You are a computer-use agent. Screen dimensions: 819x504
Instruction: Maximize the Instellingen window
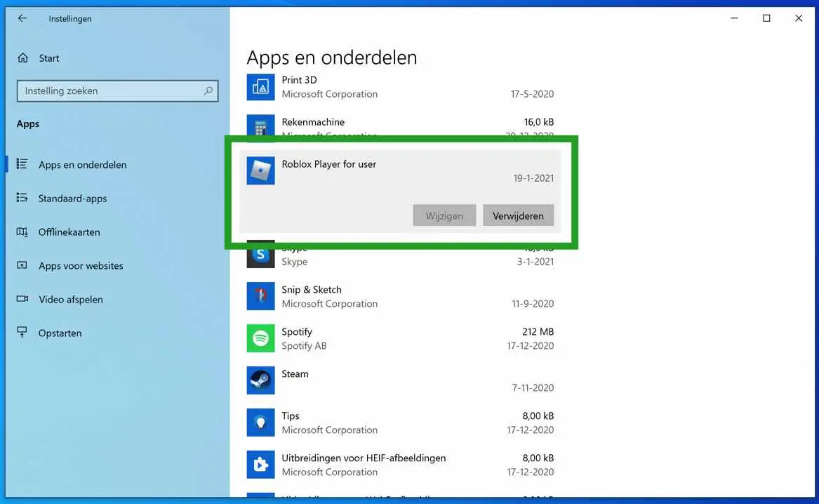point(766,18)
